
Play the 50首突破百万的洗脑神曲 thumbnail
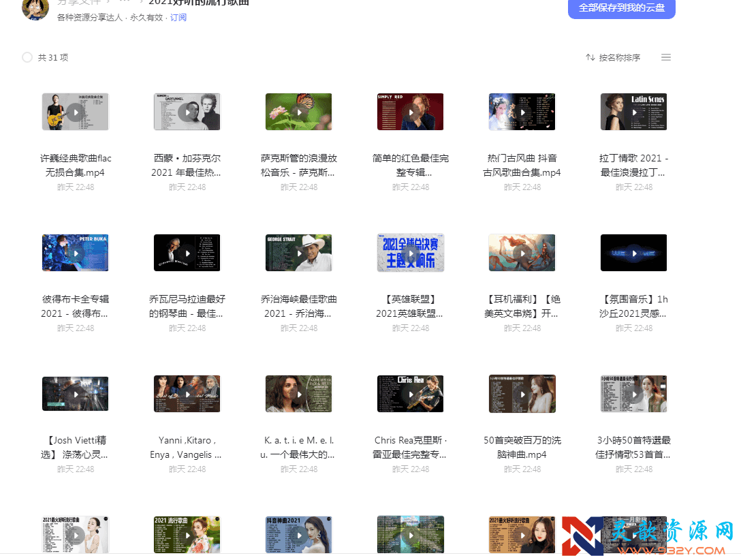click(522, 394)
